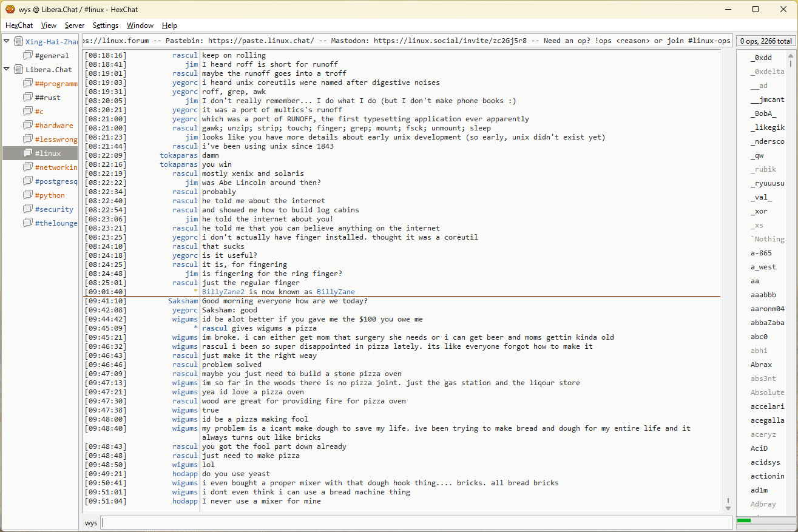Click the chat icon beside #general channel
This screenshot has height=532, width=798.
coord(28,56)
